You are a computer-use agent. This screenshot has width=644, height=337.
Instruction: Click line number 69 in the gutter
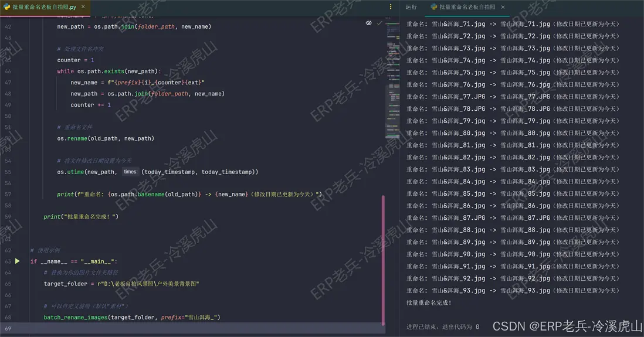point(8,328)
